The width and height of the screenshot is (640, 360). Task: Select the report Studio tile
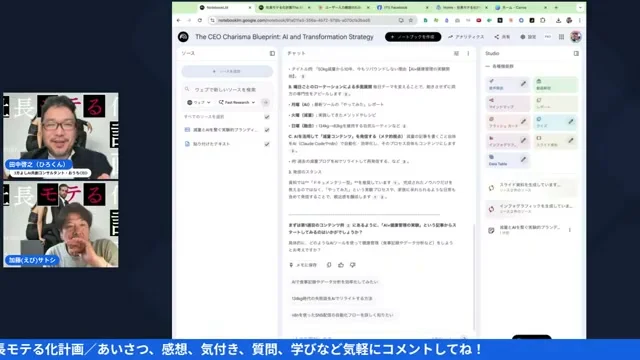click(x=555, y=104)
